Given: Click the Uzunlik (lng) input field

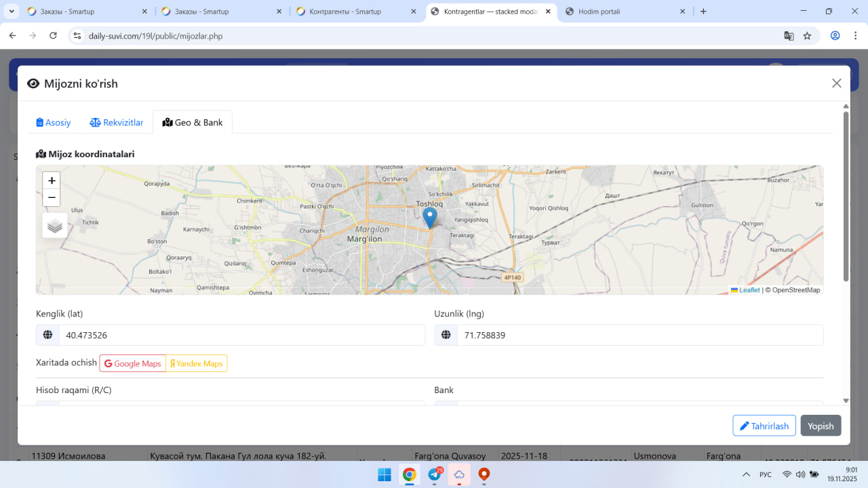Looking at the screenshot, I should 639,335.
